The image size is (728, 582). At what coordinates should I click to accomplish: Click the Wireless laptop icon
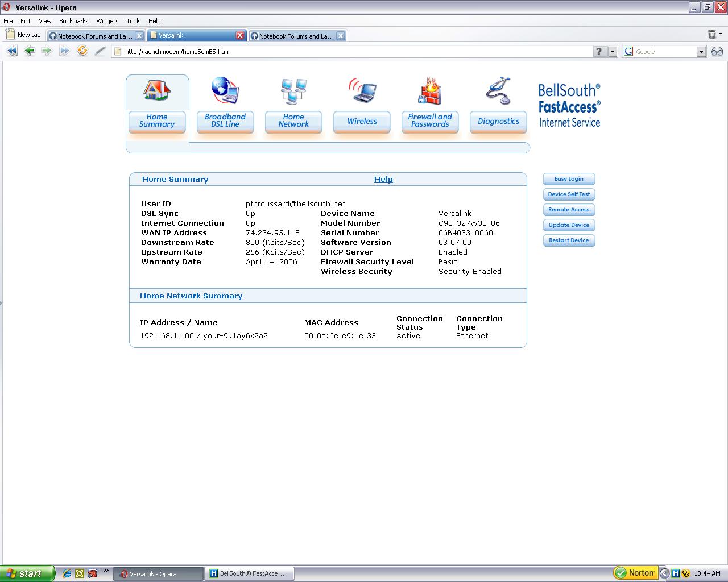point(362,91)
